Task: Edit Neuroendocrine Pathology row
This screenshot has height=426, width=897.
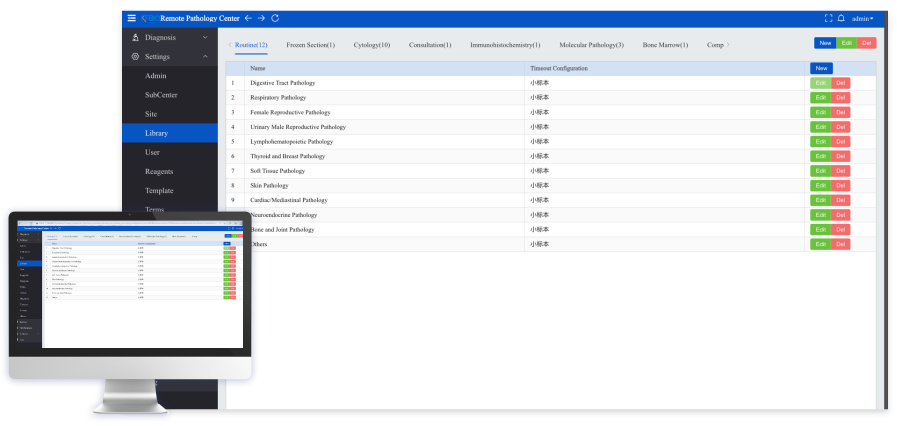Action: [x=821, y=215]
